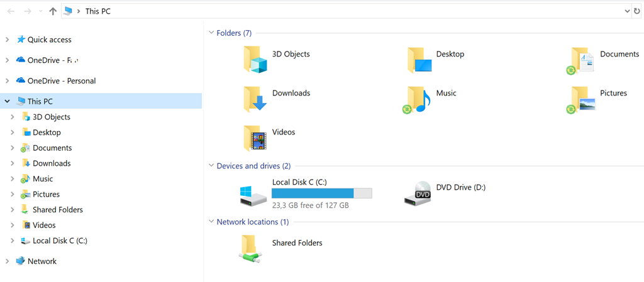Expand the Quick access tree node

coord(8,40)
